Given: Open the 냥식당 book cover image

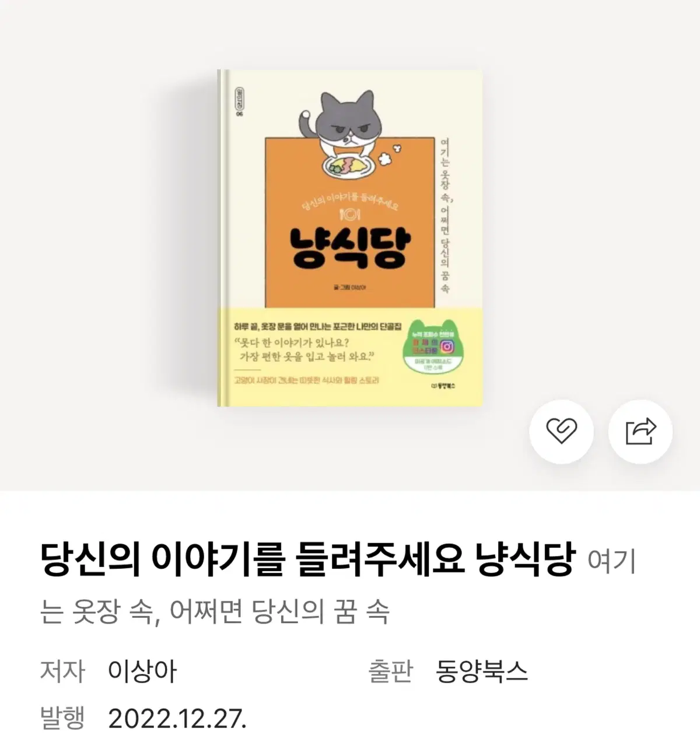Looking at the screenshot, I should point(350,238).
